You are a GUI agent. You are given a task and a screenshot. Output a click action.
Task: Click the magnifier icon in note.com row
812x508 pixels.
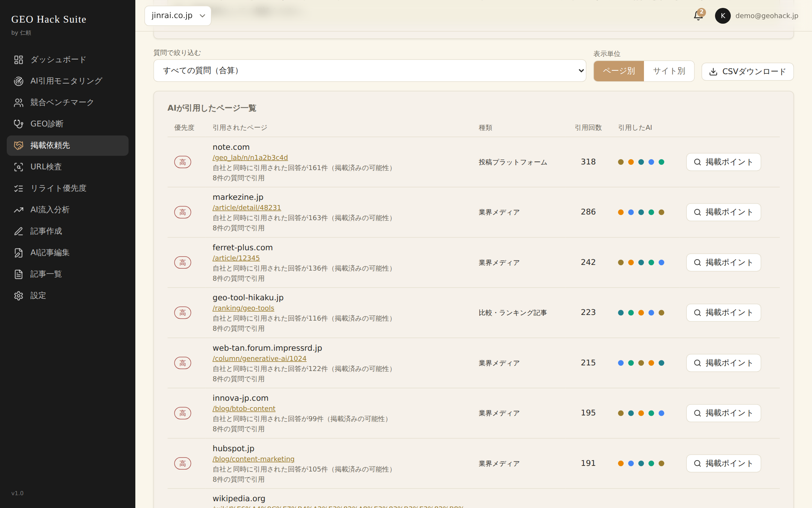(697, 162)
